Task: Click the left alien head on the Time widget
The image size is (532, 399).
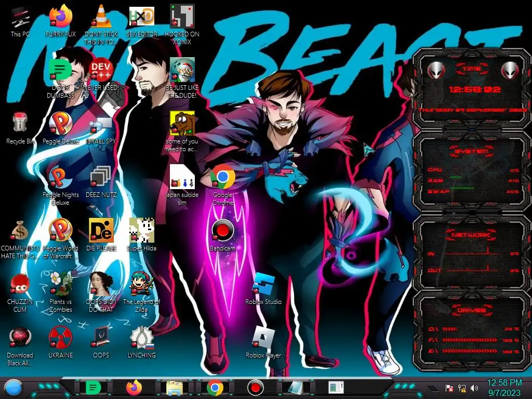Action: click(x=436, y=70)
